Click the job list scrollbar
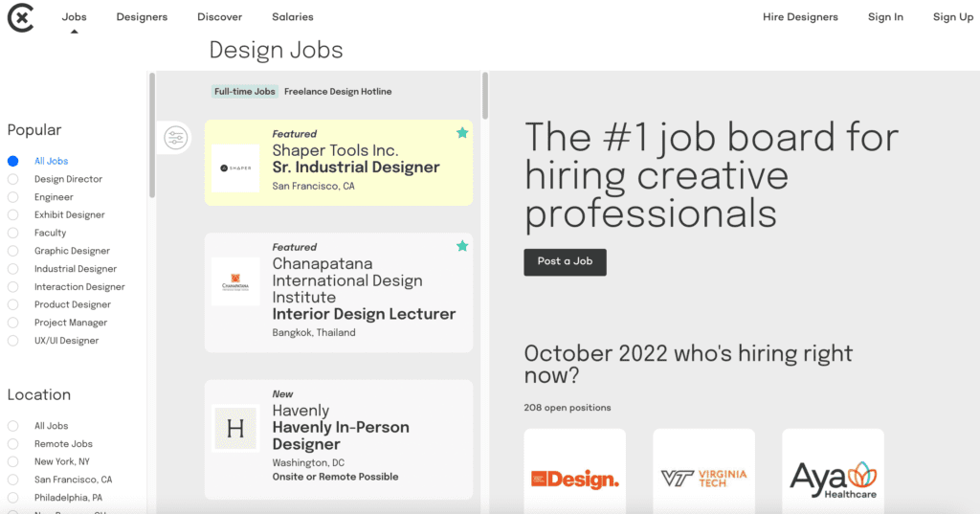Screen dimensions: 980x514 pyautogui.click(x=485, y=96)
